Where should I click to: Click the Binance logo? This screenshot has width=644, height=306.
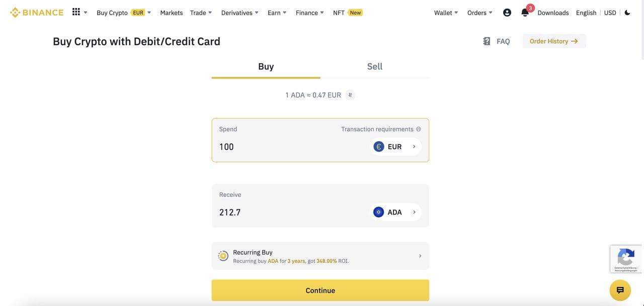pyautogui.click(x=37, y=13)
